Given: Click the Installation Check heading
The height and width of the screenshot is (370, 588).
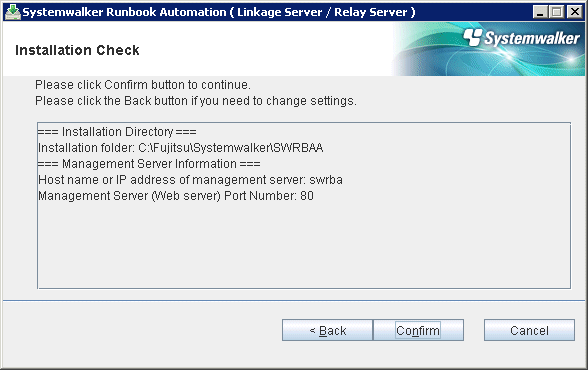Looking at the screenshot, I should click(x=77, y=50).
